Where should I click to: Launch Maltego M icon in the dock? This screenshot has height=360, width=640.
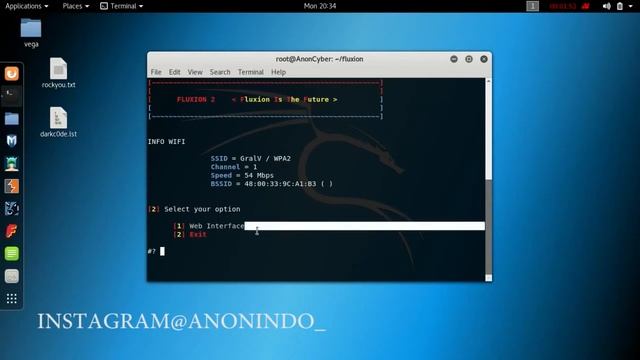point(11,141)
